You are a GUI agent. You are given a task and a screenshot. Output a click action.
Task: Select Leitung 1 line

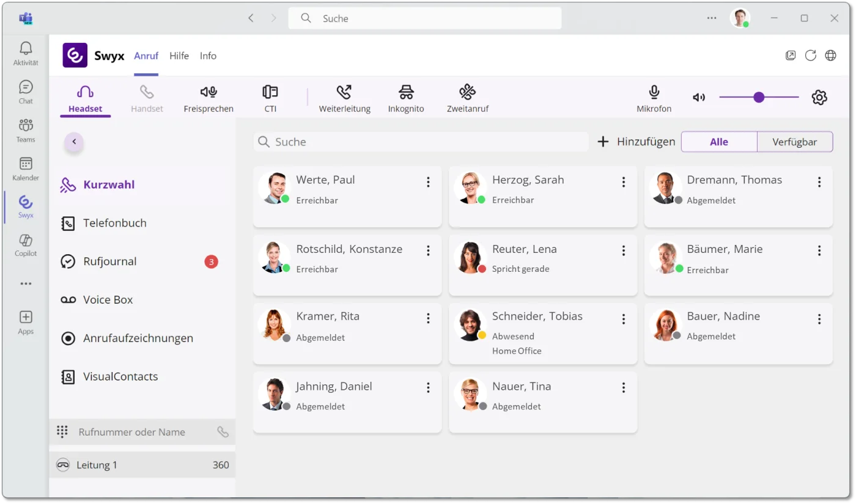[142, 465]
